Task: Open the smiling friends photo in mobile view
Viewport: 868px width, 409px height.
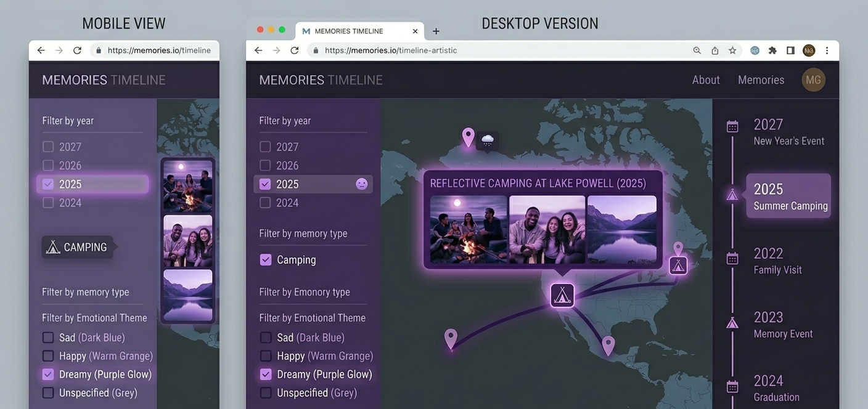Action: (x=188, y=241)
